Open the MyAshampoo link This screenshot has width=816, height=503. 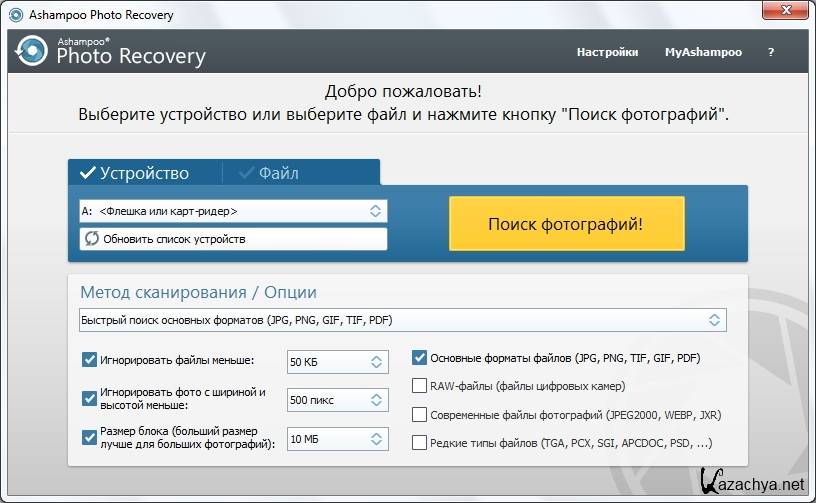point(703,52)
